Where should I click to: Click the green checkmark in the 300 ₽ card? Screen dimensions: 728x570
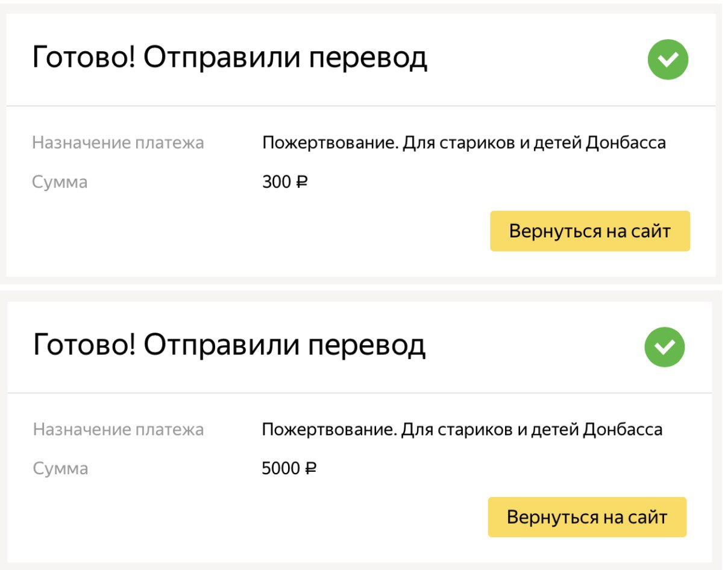(668, 59)
